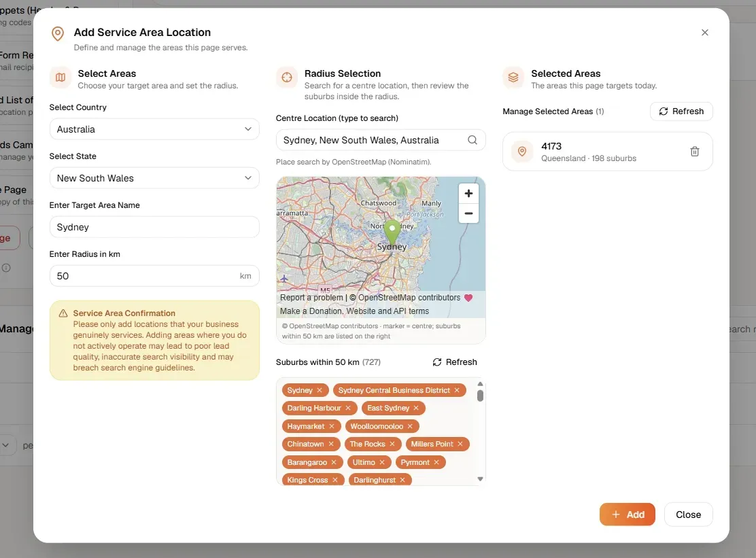The width and height of the screenshot is (756, 558).
Task: Click the location pin icon in the dialog header
Action: point(58,34)
